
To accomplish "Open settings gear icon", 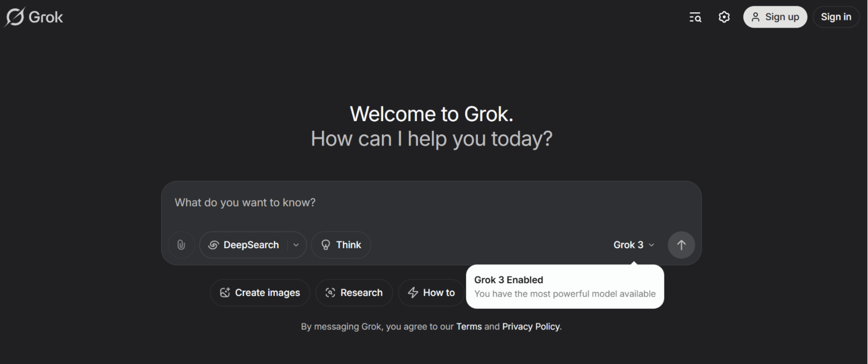I will [x=724, y=17].
